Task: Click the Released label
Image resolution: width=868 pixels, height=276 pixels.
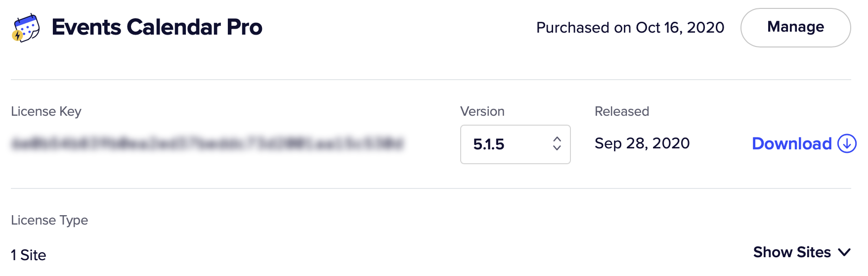Action: click(622, 111)
